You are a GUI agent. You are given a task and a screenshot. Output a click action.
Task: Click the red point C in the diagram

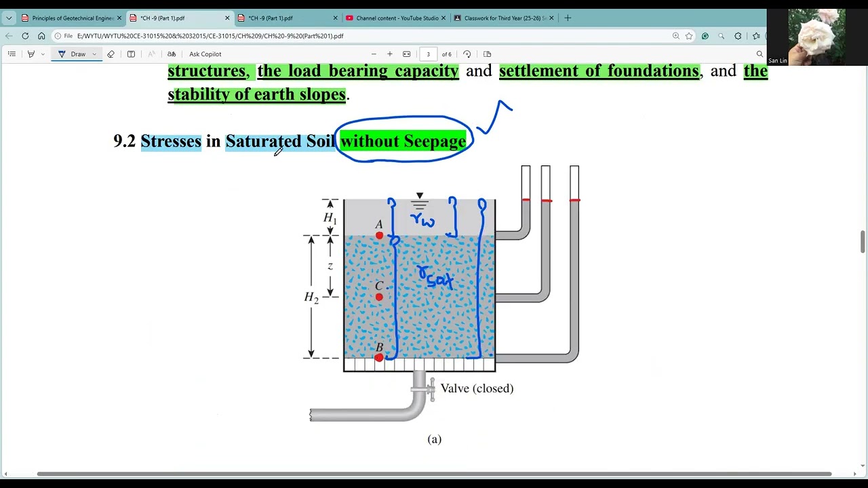click(379, 297)
